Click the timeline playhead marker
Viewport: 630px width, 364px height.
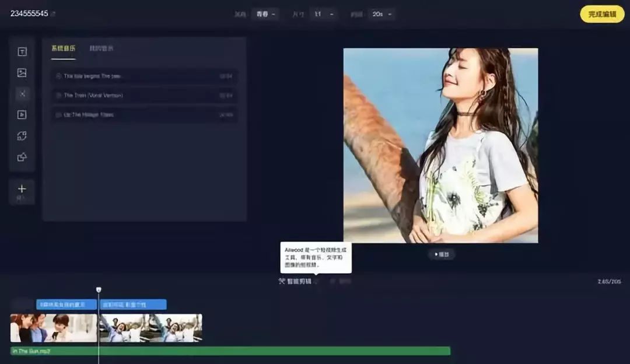point(99,290)
